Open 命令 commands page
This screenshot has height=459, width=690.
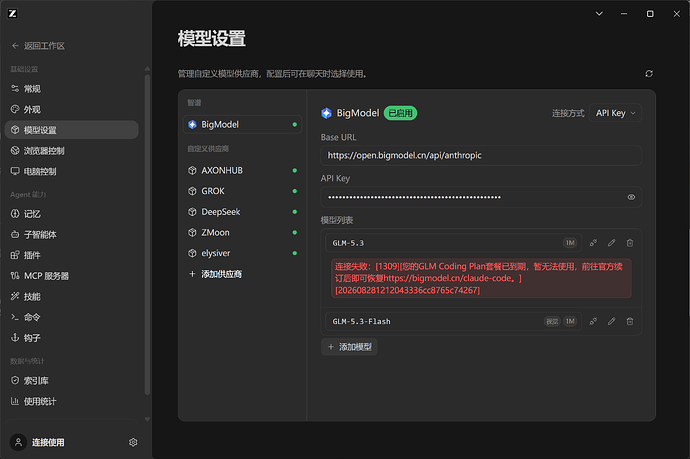point(71,317)
